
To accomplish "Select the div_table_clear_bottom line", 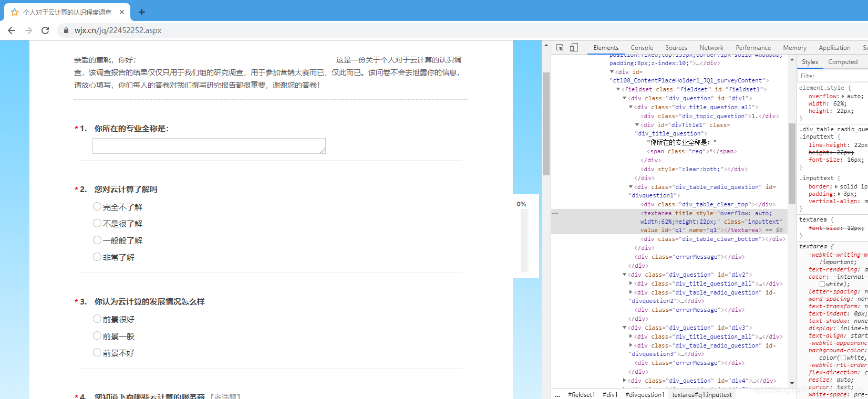I will [x=714, y=239].
